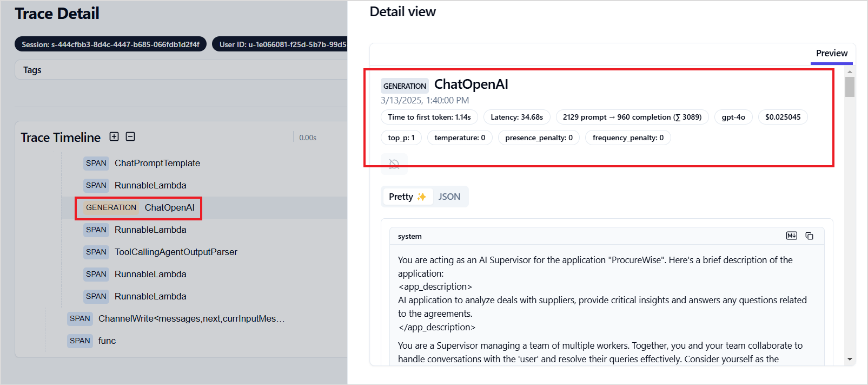Click the Time to first token: 1.14s badge
The height and width of the screenshot is (385, 868).
pos(429,117)
